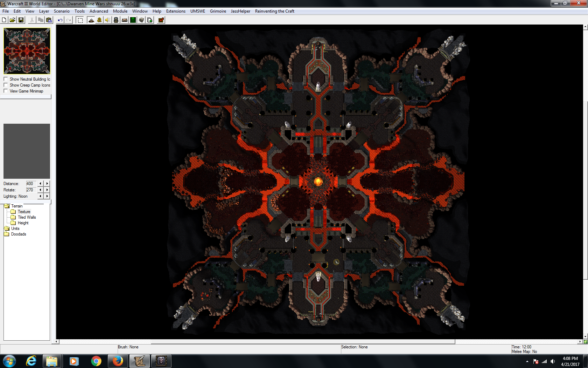588x368 pixels.
Task: Decrease Distance with the left arrow
Action: 41,184
